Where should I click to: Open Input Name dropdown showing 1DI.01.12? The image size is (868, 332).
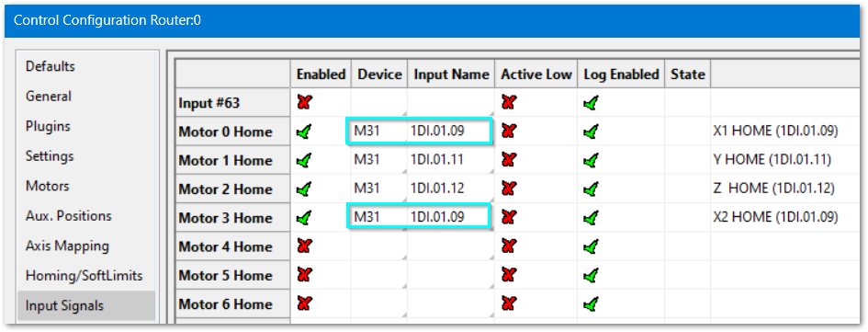click(451, 189)
